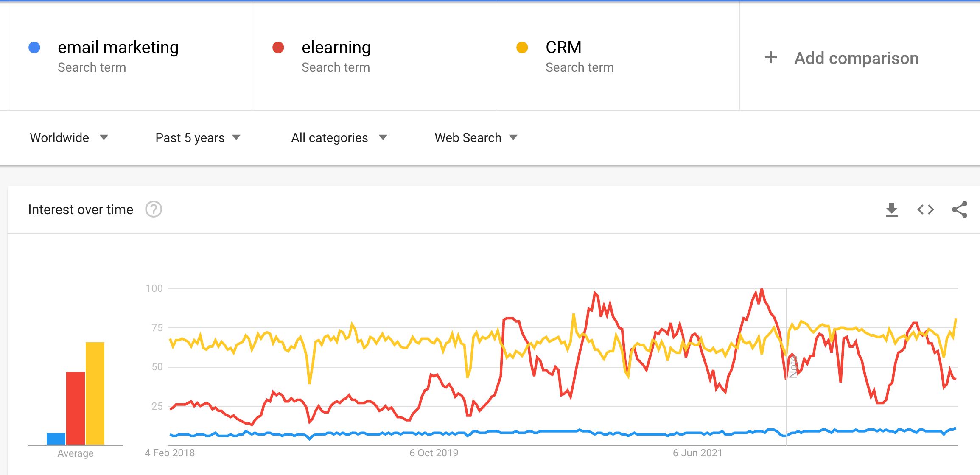
Task: Click the yellow dot beside CRM
Action: point(522,47)
